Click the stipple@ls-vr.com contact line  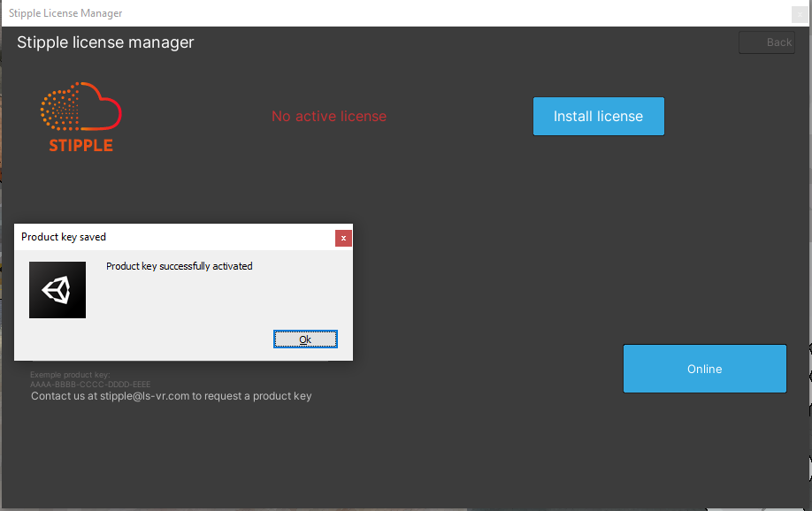(172, 396)
